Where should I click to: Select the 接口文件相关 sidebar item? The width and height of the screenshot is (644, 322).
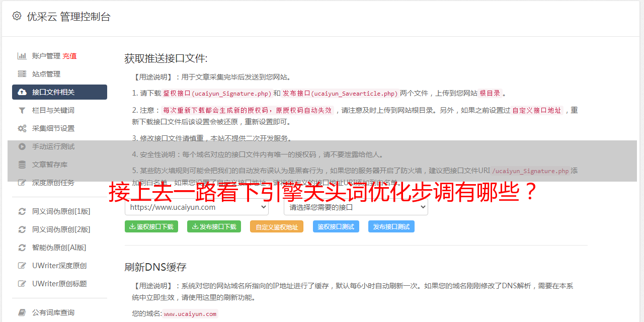point(59,92)
